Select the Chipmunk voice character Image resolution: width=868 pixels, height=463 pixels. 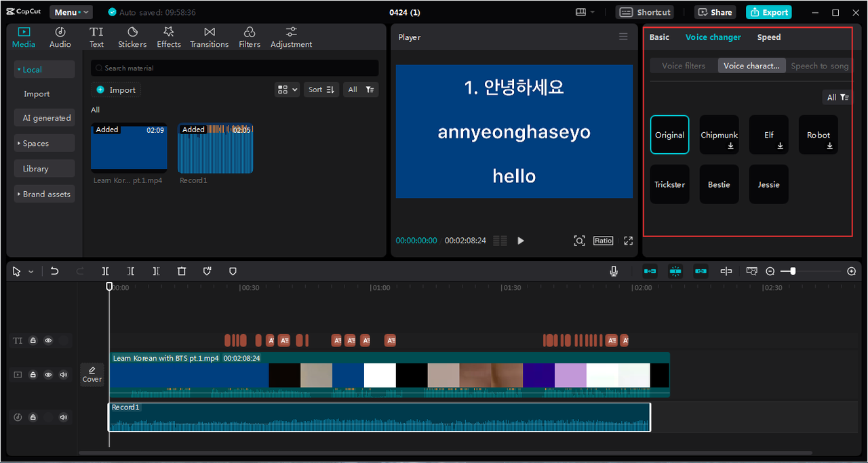[x=719, y=135]
